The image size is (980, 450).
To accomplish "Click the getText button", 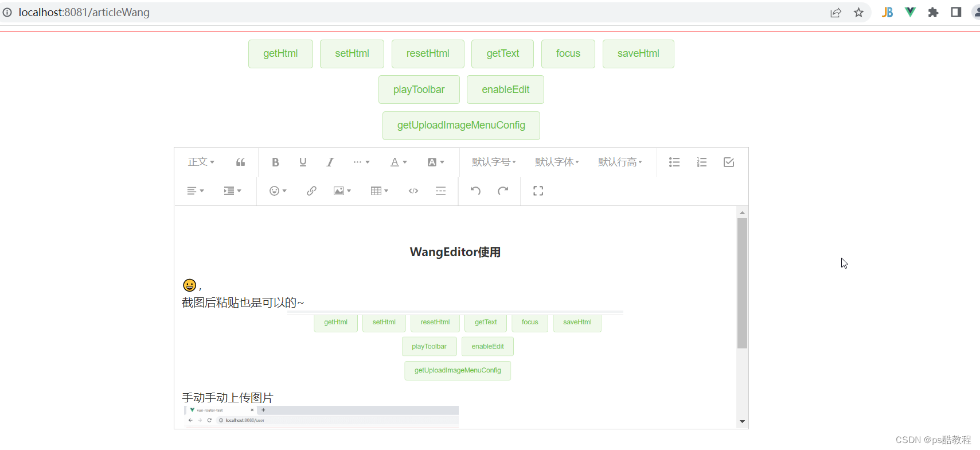I will 502,54.
